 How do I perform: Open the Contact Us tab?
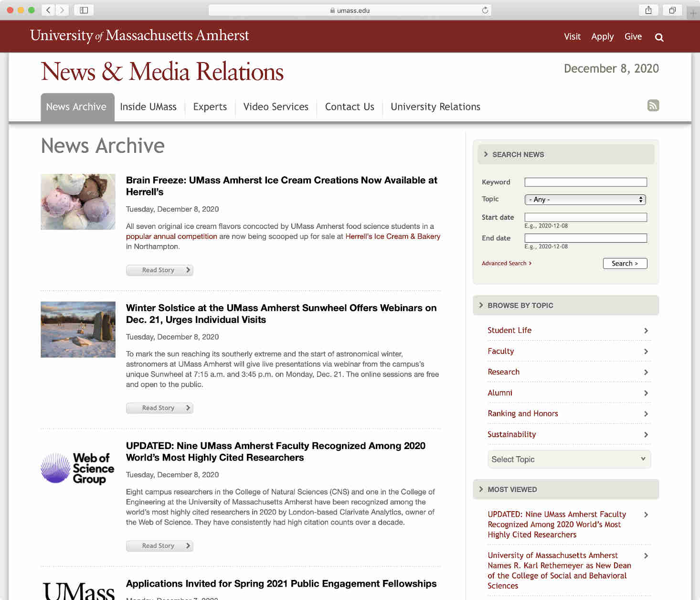click(x=350, y=107)
